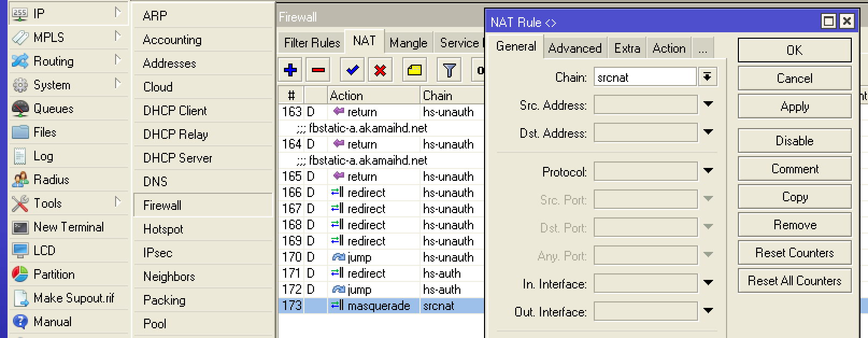Click the New Terminal icon
Screen dimensions: 868x338
(x=20, y=227)
